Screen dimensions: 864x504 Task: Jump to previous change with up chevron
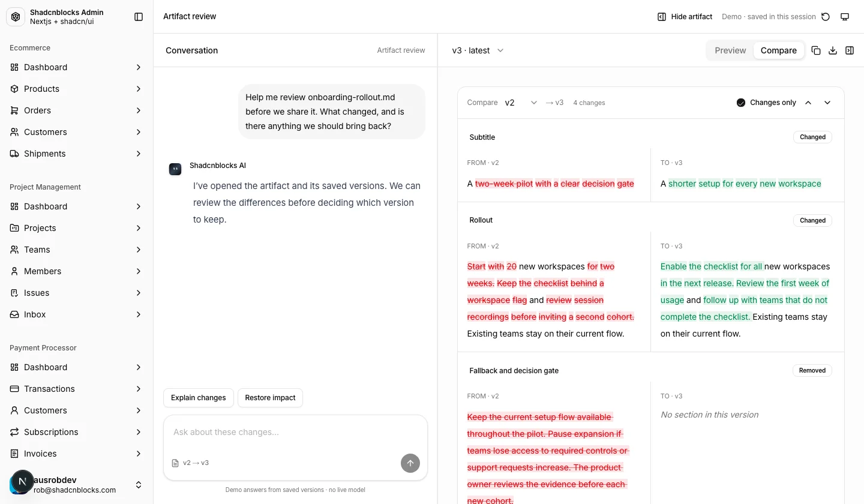tap(808, 103)
